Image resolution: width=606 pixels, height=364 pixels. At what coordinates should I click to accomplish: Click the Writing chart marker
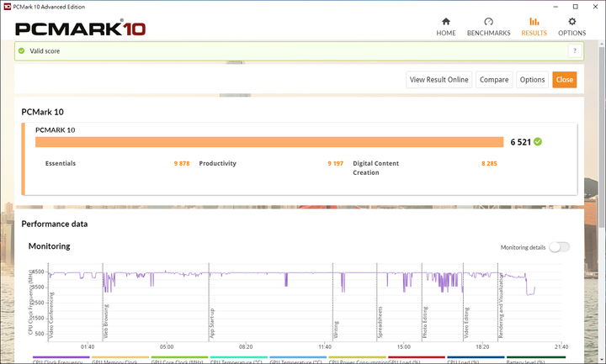[x=336, y=330]
